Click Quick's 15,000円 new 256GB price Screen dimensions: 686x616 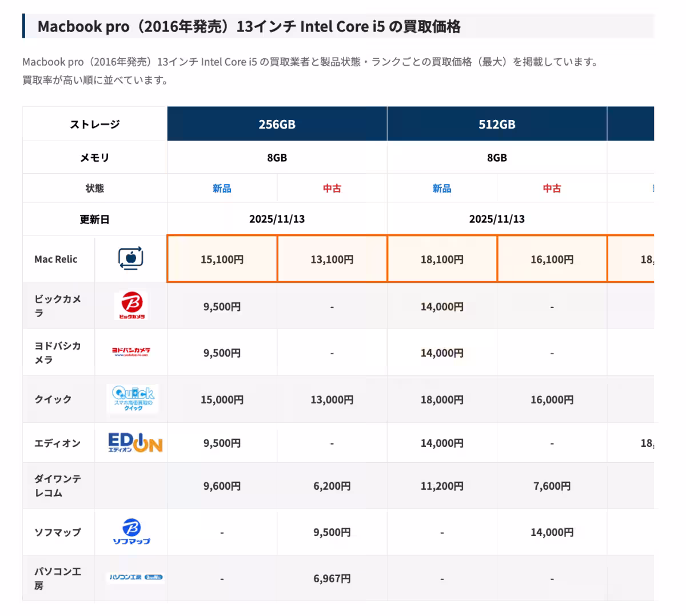point(222,400)
